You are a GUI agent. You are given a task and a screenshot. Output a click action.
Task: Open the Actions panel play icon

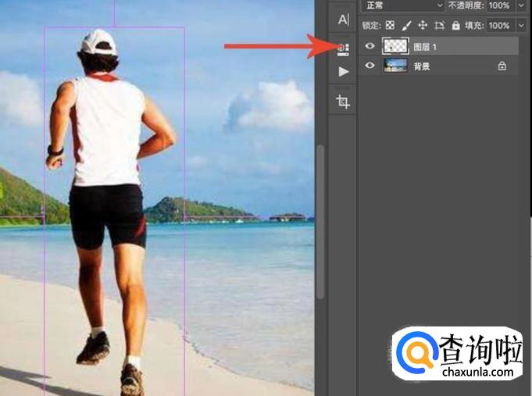click(x=344, y=72)
